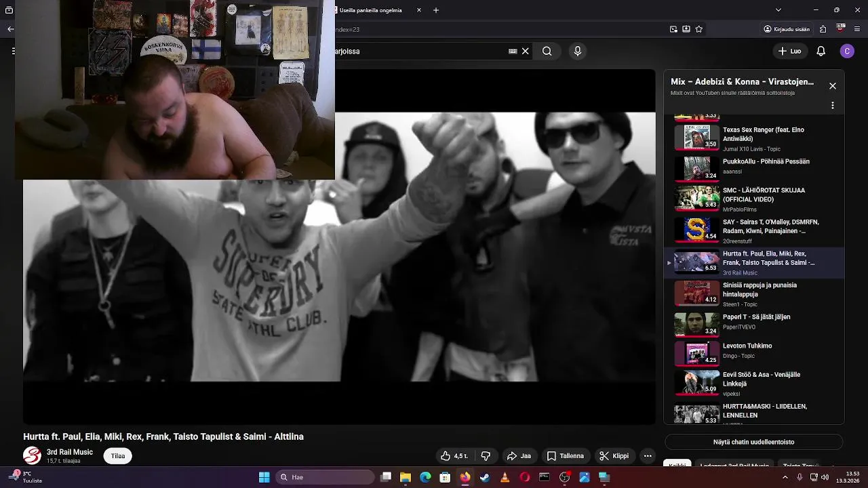Play 'Eevil Stöö & Asa - Venäjälle Linkkejä'
The image size is (868, 488).
tap(754, 383)
